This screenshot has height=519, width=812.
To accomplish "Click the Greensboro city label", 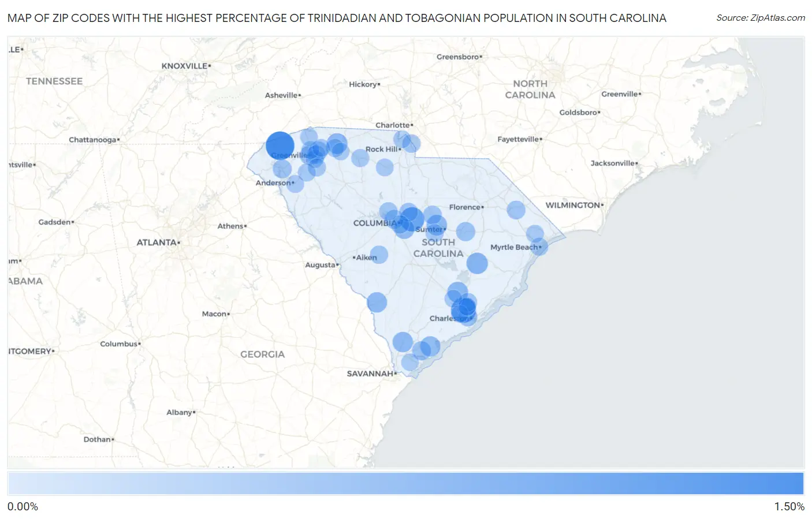I will coord(458,57).
